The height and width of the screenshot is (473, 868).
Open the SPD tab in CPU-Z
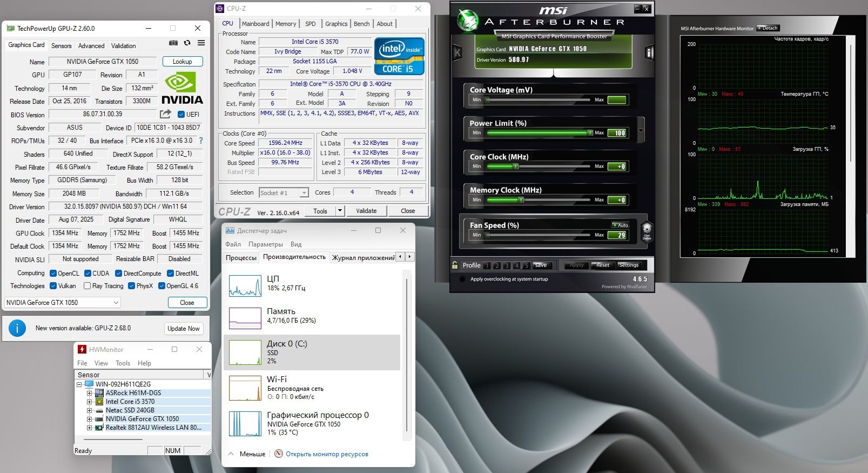(x=310, y=24)
